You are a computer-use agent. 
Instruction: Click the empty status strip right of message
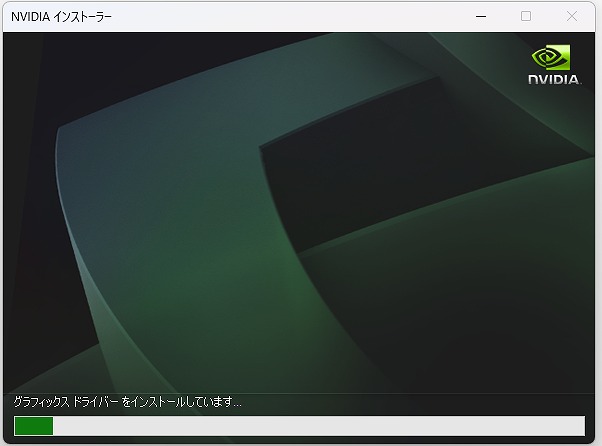[x=420, y=402]
